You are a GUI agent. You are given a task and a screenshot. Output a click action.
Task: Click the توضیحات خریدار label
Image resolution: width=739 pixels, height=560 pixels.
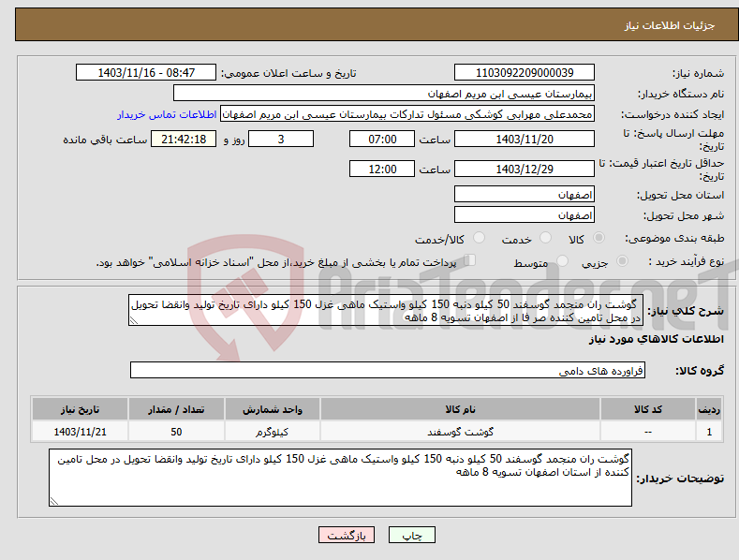[680, 479]
